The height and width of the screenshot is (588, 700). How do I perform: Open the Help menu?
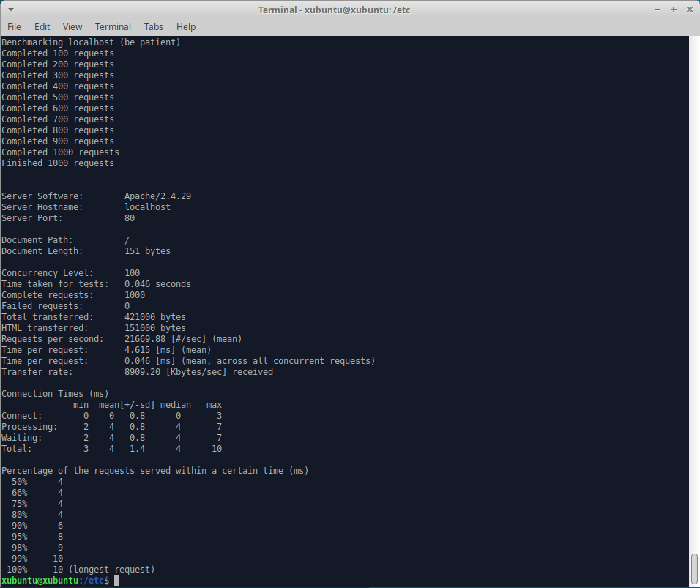[x=186, y=27]
